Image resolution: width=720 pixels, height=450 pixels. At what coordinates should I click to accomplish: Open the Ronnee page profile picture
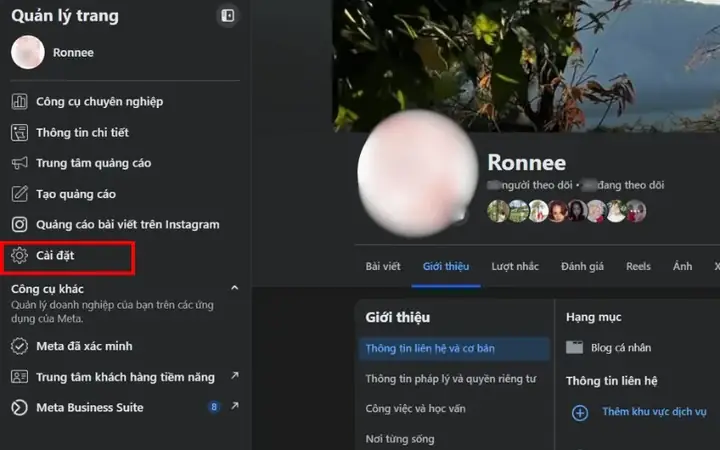[417, 174]
